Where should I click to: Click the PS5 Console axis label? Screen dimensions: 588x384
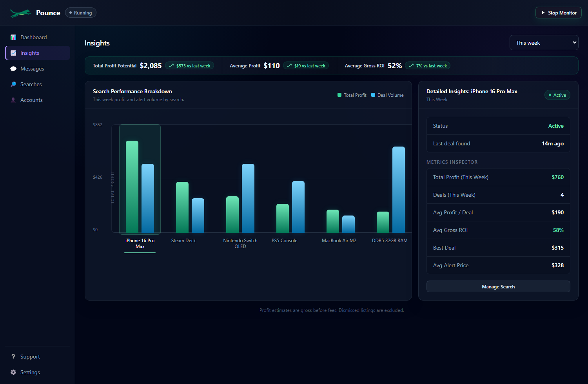285,241
